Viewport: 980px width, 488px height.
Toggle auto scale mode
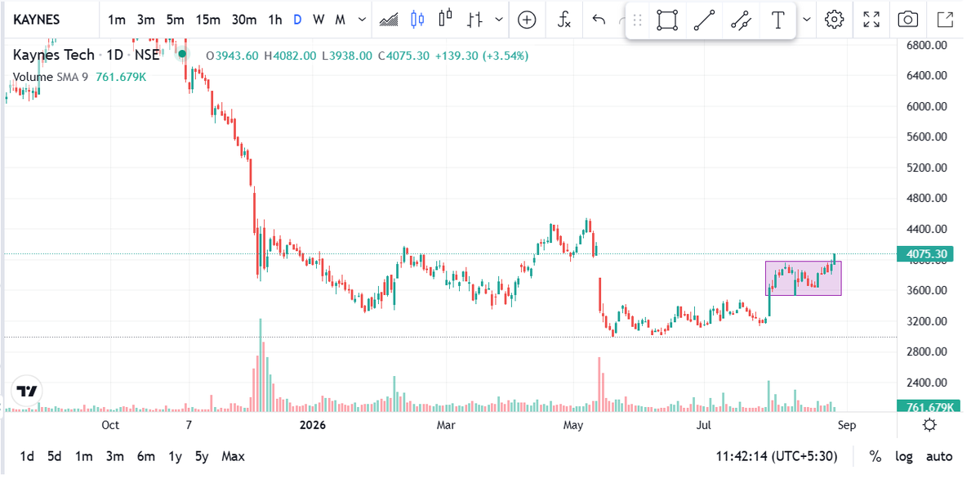click(x=939, y=456)
